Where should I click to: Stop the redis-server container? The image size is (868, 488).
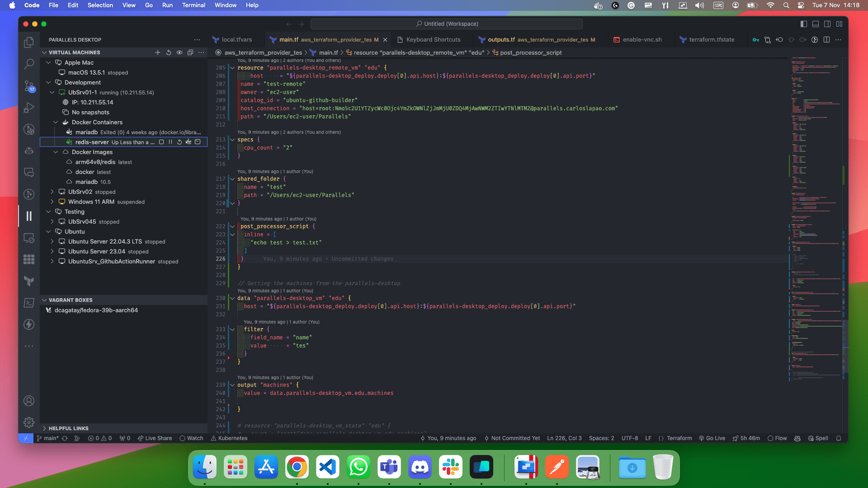[161, 142]
